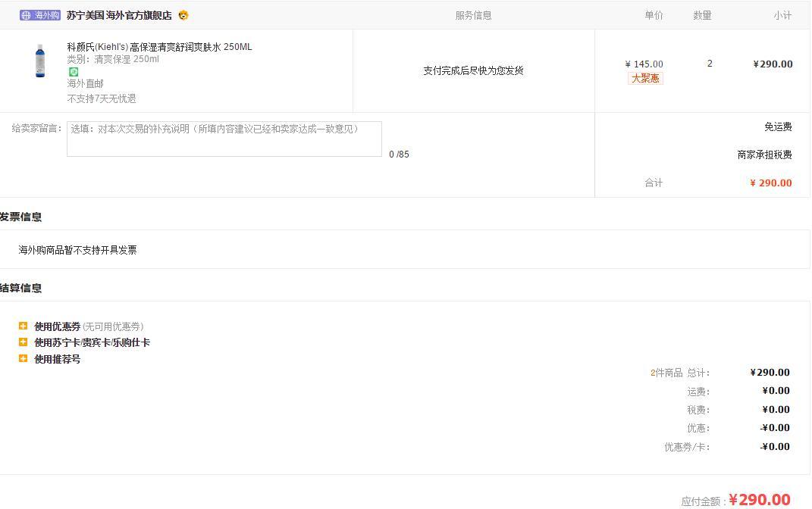Click the quantity value 2

coord(710,64)
